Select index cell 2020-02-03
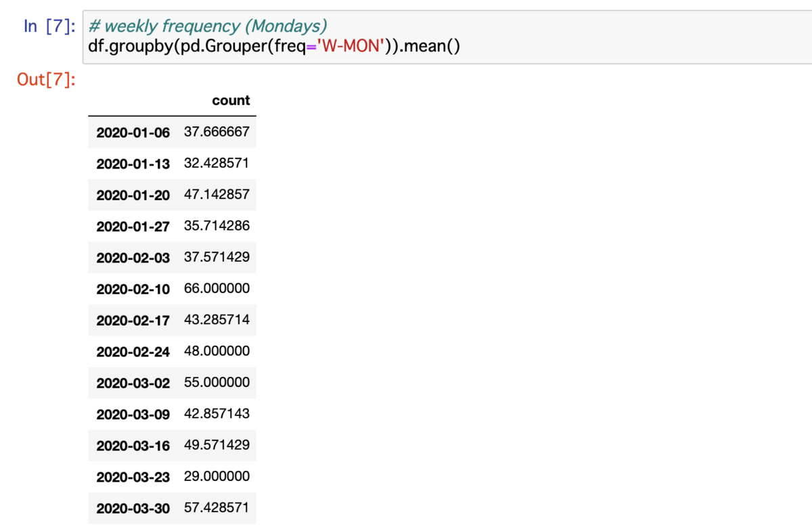812x529 pixels. (133, 258)
